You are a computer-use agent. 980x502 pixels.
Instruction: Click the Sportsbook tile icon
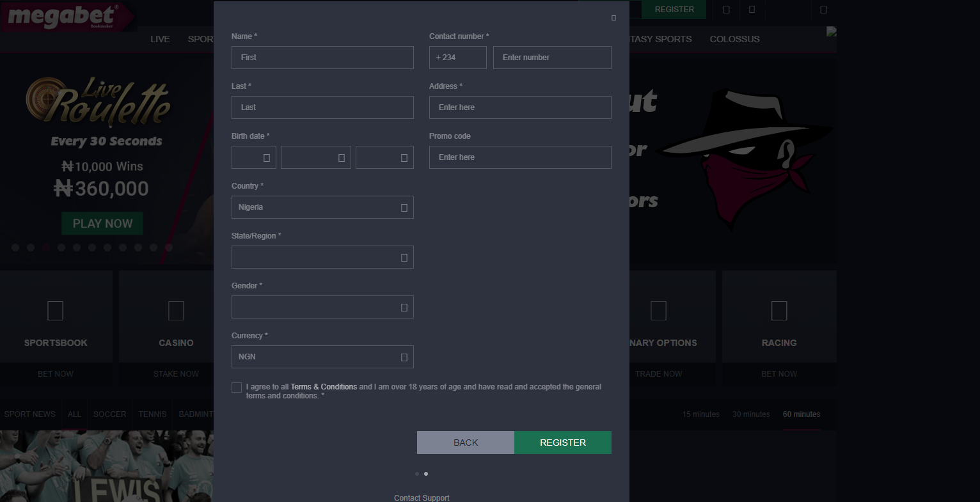pos(55,311)
